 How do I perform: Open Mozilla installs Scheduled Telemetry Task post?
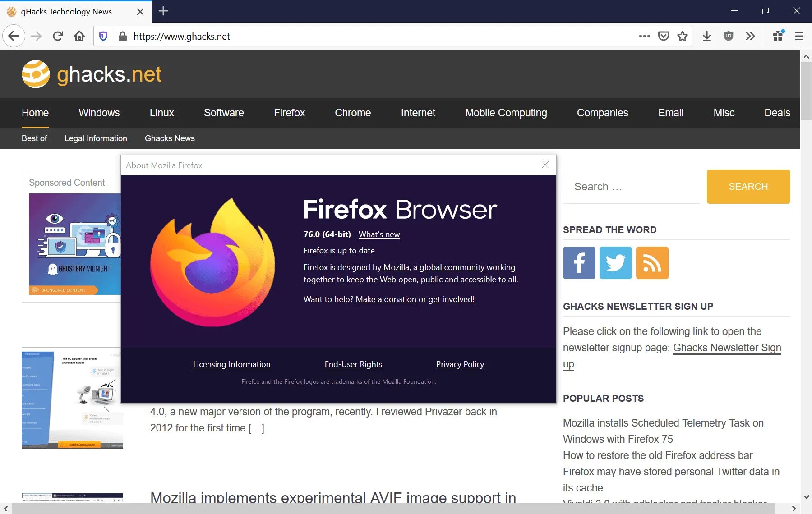(x=663, y=431)
